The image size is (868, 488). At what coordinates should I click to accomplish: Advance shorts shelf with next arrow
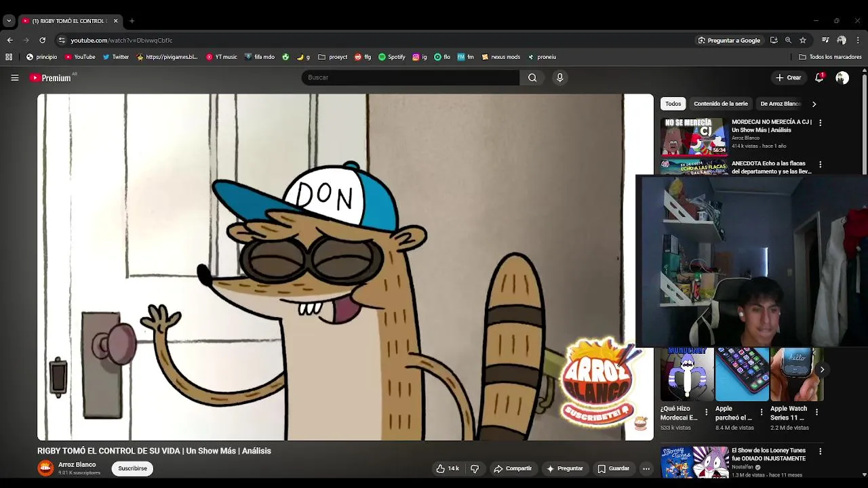(822, 369)
